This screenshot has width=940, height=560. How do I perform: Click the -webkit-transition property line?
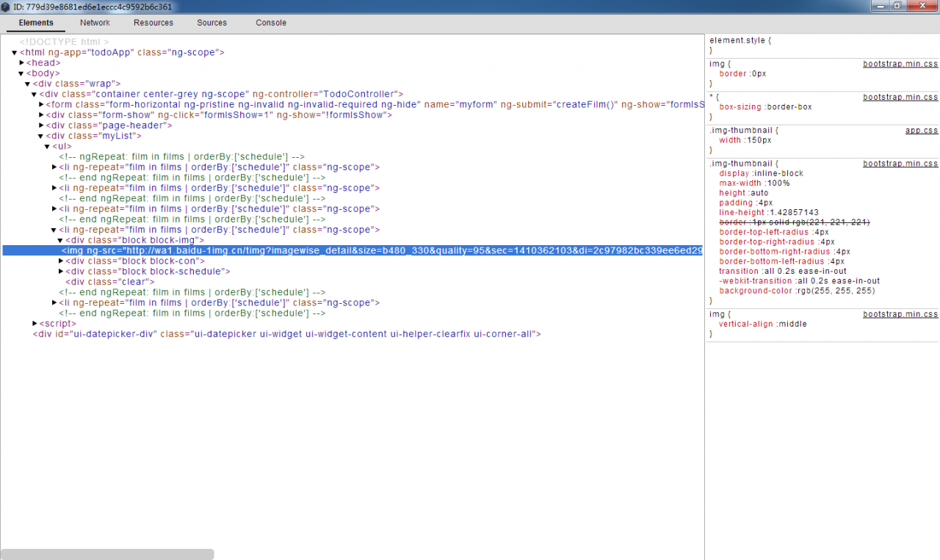coord(799,281)
